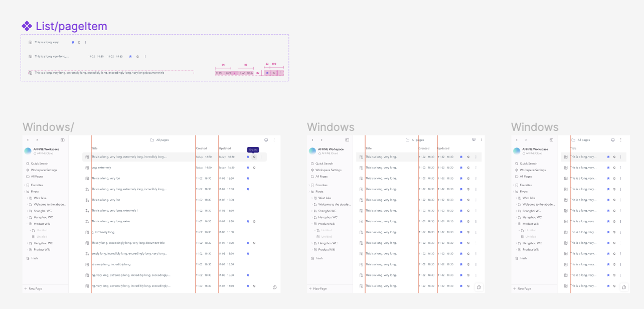This screenshot has height=309, width=644.
Task: Click the Created column header
Action: pos(201,148)
